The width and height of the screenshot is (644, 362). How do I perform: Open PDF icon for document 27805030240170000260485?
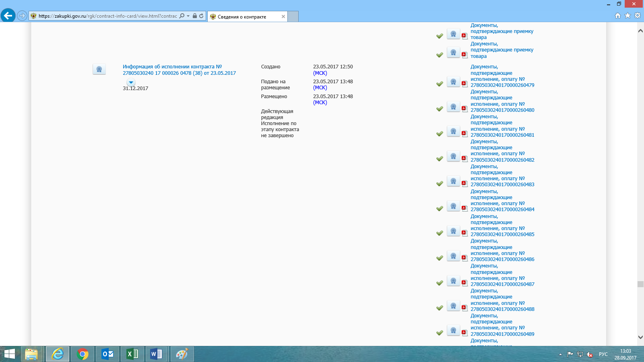464,233
